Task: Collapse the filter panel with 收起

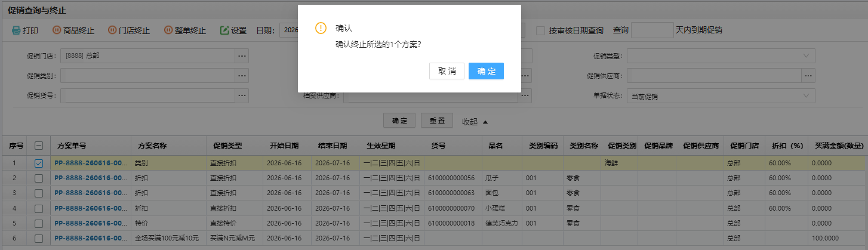Action: tap(475, 122)
